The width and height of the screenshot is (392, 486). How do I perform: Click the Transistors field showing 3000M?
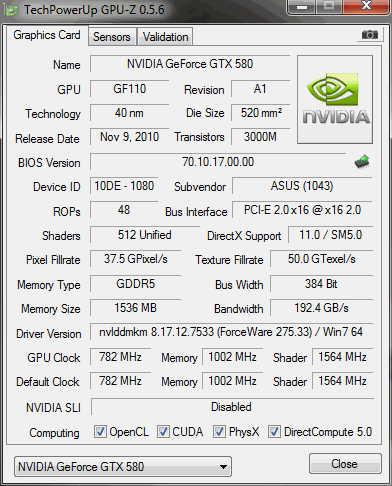[x=260, y=137]
